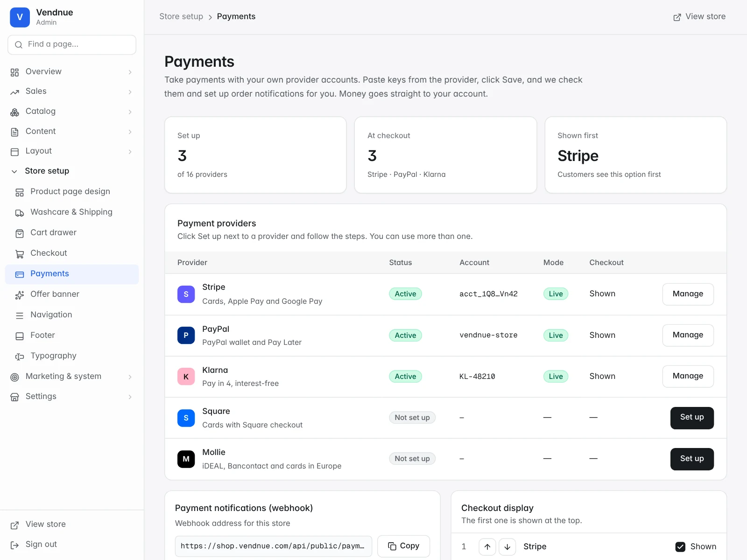The width and height of the screenshot is (747, 560).
Task: Click the Offer banner sparkle icon
Action: [20, 294]
